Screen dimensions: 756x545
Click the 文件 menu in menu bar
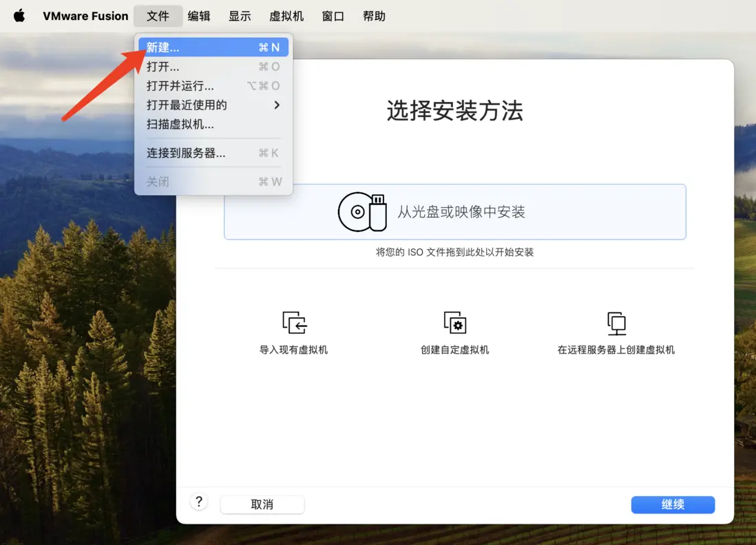tap(158, 16)
